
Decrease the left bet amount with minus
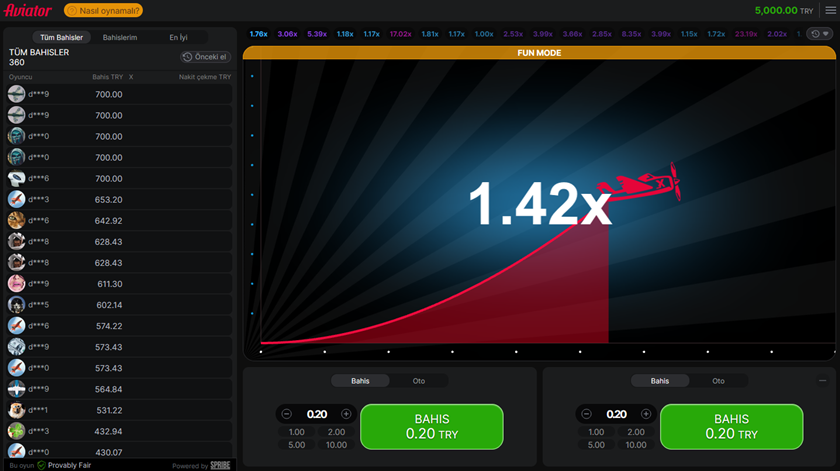(x=287, y=414)
